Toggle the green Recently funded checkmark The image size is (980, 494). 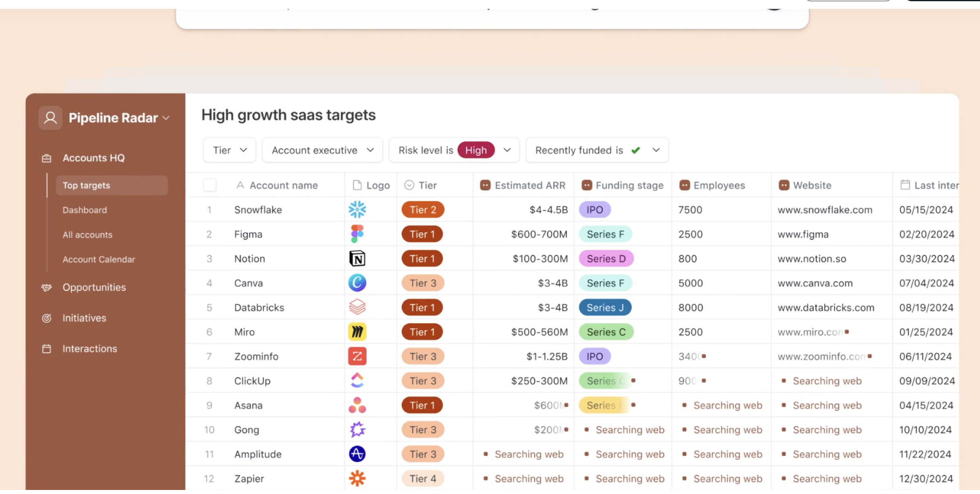pyautogui.click(x=636, y=150)
